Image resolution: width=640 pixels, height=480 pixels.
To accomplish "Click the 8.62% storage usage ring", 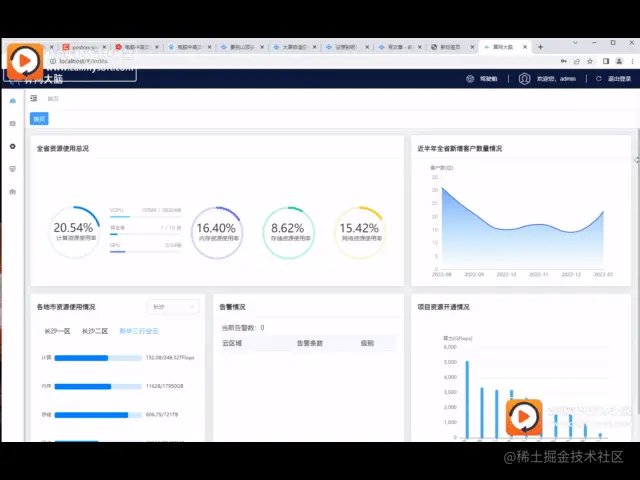I will pyautogui.click(x=288, y=233).
